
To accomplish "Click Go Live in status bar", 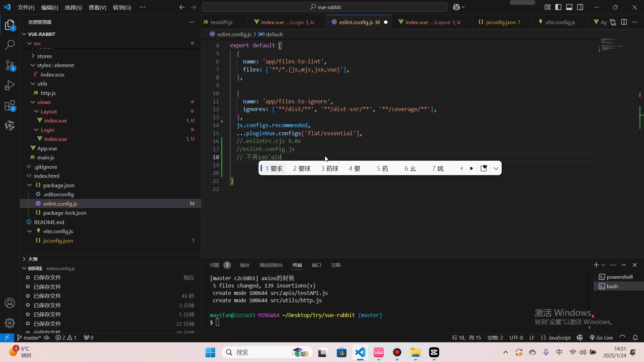I will pyautogui.click(x=601, y=338).
